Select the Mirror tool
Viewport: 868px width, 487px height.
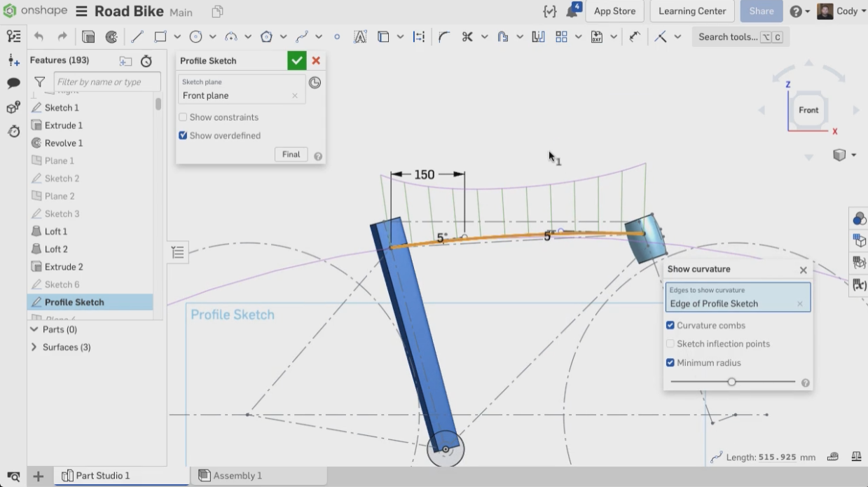[x=538, y=37]
